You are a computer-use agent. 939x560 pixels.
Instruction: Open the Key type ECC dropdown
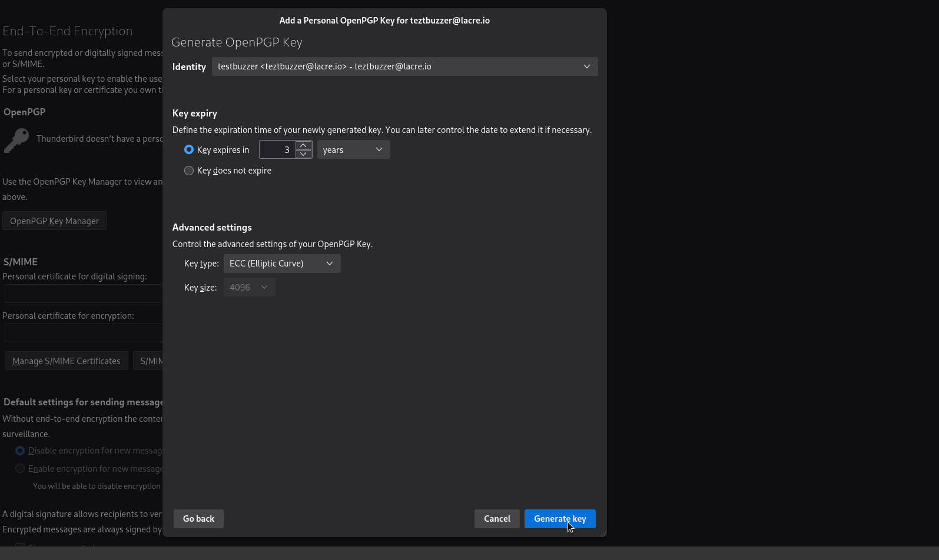[x=282, y=264]
